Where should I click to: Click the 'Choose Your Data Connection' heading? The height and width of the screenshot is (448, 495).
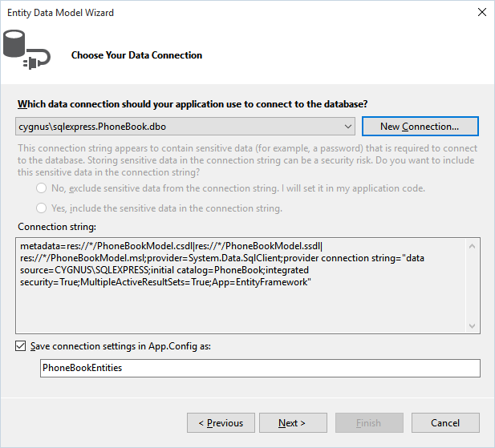click(136, 55)
